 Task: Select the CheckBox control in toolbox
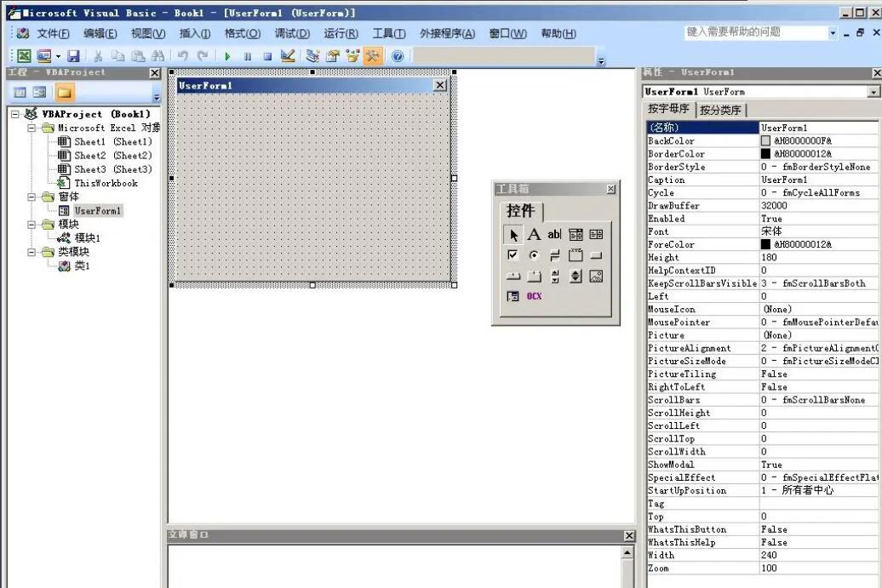513,255
